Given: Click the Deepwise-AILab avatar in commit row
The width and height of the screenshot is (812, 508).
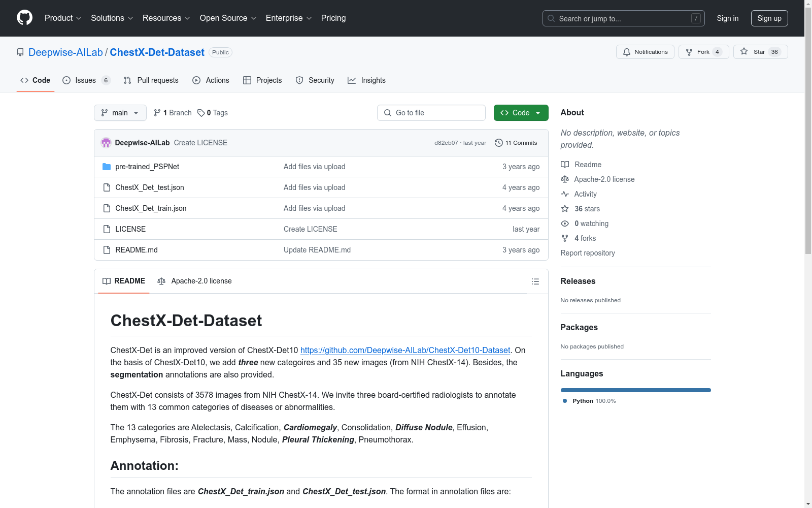Looking at the screenshot, I should pyautogui.click(x=106, y=143).
